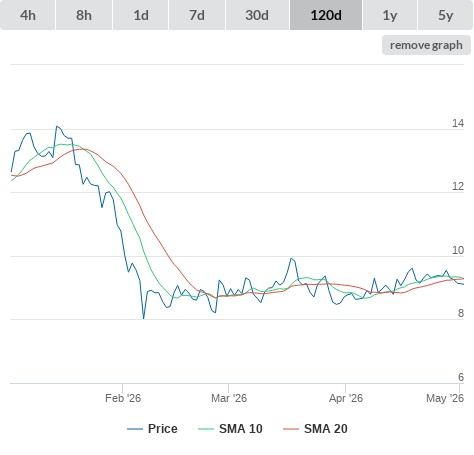
Task: Choose the 1d time range tab
Action: click(141, 15)
